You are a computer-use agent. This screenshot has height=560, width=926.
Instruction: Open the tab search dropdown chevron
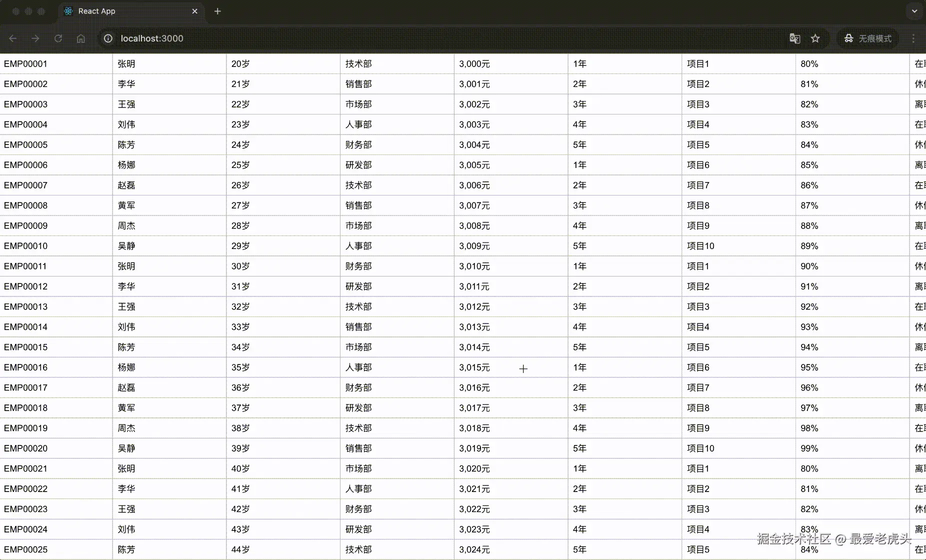[x=914, y=11]
